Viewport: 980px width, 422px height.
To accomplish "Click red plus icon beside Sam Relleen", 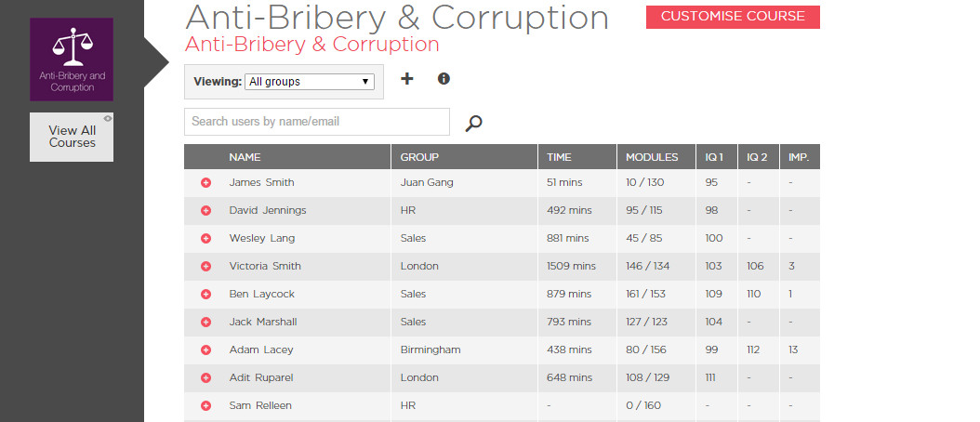I will 205,406.
